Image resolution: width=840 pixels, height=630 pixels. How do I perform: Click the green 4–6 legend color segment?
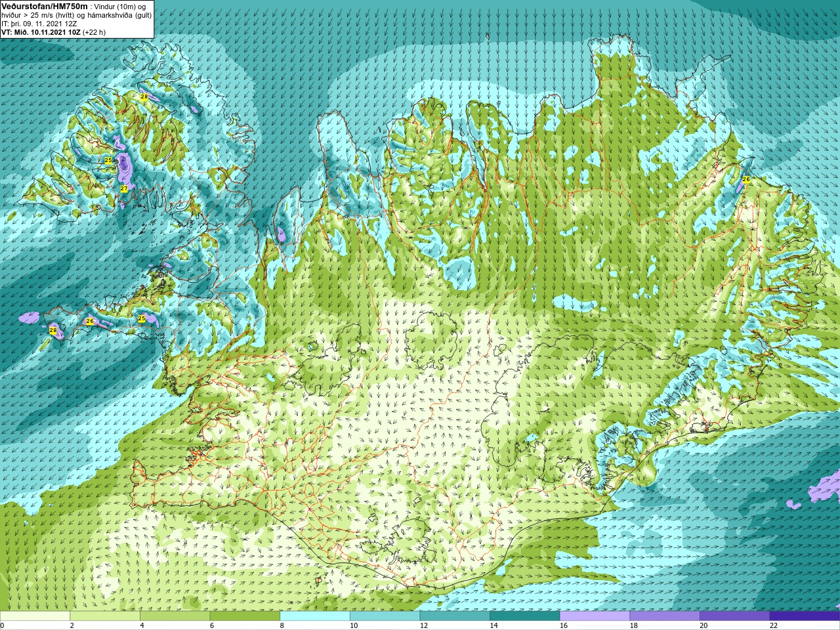[x=175, y=616]
